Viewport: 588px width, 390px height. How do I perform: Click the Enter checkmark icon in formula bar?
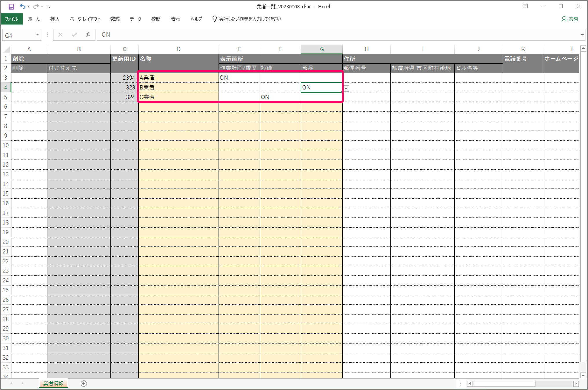(74, 35)
